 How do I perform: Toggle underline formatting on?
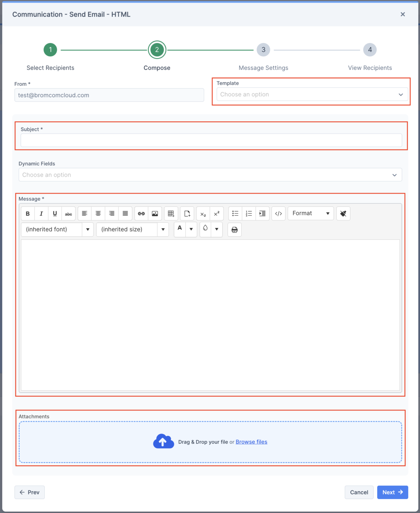pyautogui.click(x=55, y=213)
